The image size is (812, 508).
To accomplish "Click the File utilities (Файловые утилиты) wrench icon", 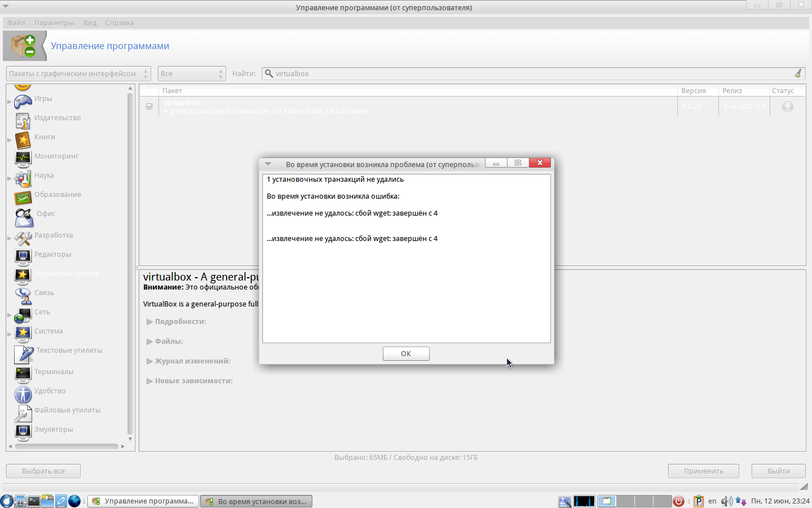I will pos(23,413).
